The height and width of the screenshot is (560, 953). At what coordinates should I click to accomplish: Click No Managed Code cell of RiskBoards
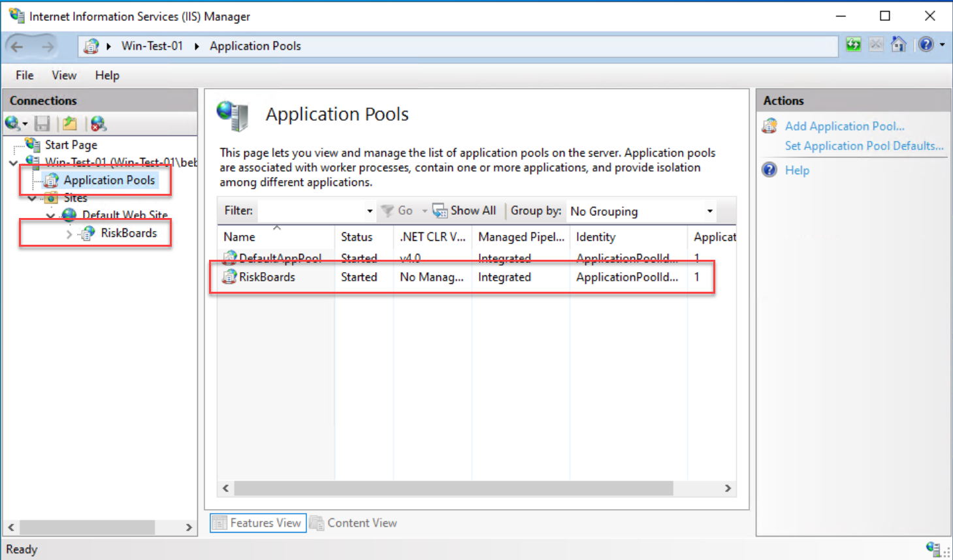tap(432, 277)
